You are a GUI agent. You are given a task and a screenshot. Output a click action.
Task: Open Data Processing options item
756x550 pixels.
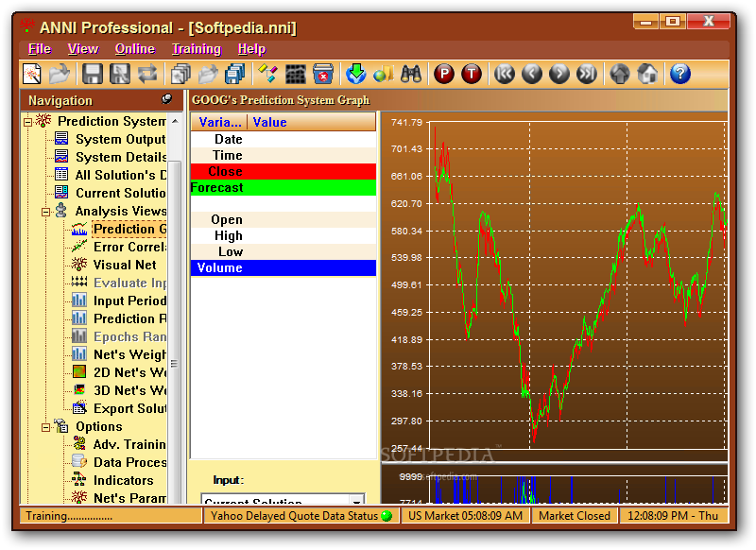(129, 462)
